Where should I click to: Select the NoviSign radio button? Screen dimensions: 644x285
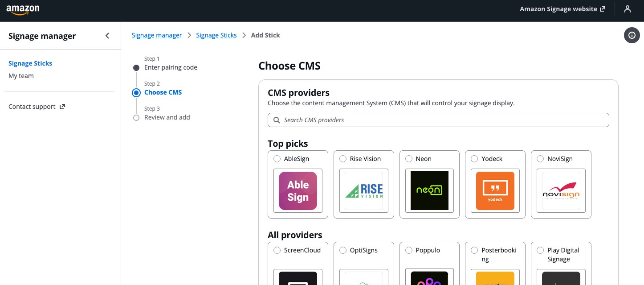pyautogui.click(x=540, y=159)
